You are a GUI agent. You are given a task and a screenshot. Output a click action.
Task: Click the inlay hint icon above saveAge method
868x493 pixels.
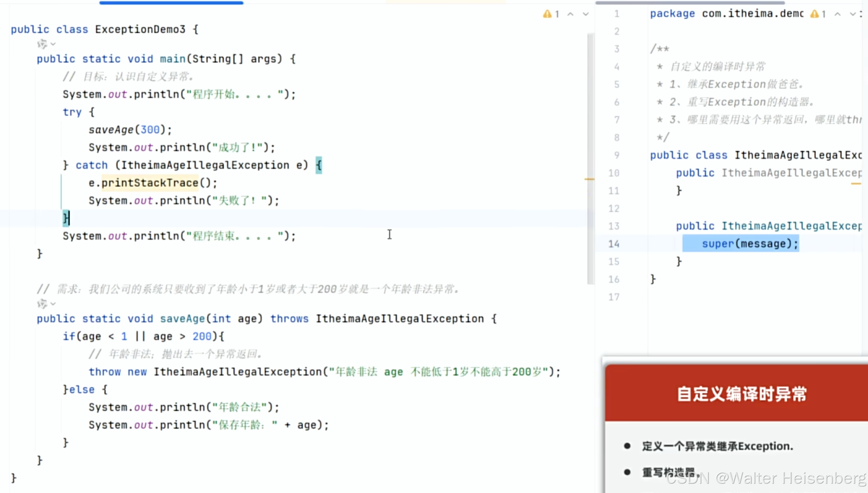pos(42,304)
